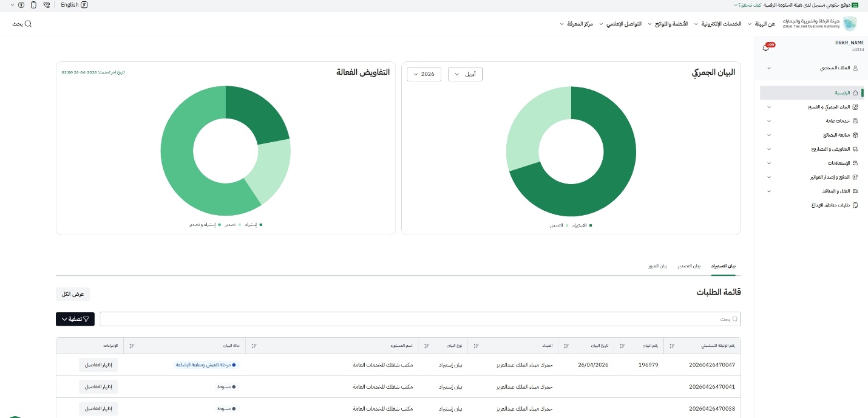The image size is (868, 418).
Task: Switch to بيان الاستيراد tab
Action: 723,266
